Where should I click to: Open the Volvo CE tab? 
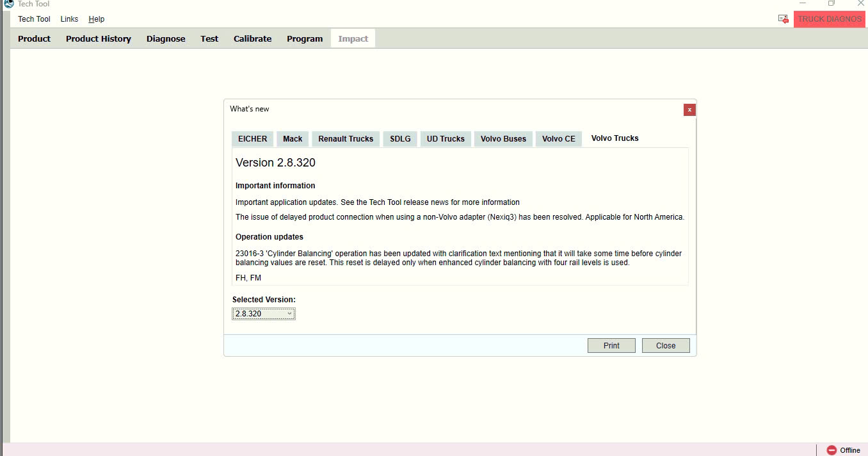click(x=559, y=139)
